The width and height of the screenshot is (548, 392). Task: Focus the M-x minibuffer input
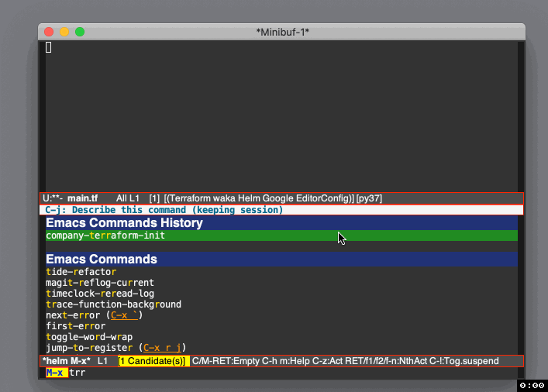point(293,373)
